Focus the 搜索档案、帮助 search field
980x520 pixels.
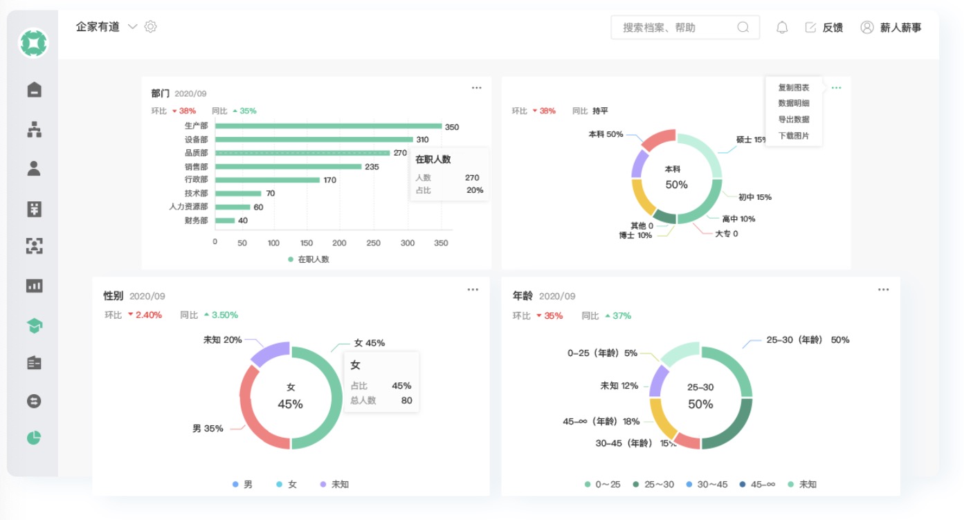pyautogui.click(x=685, y=27)
